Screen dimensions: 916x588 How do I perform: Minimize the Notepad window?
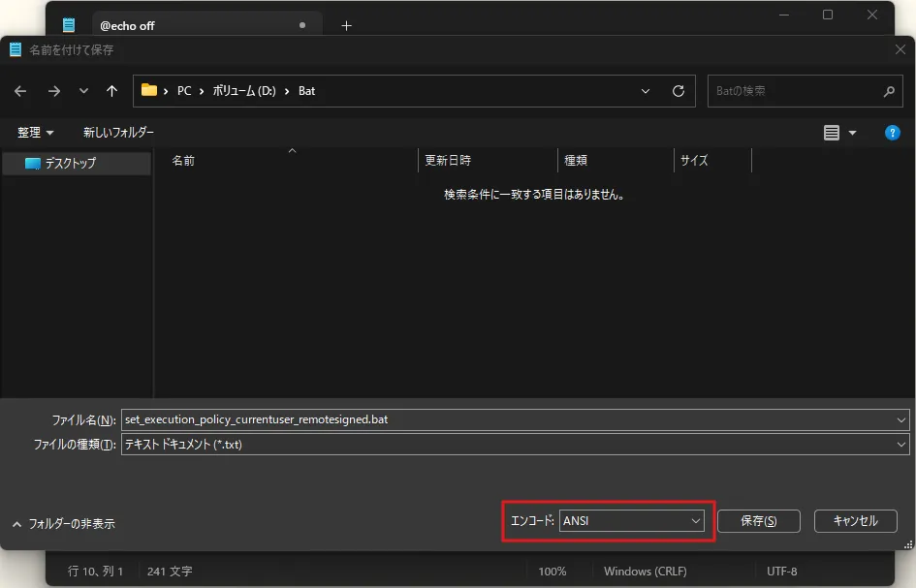(x=784, y=15)
